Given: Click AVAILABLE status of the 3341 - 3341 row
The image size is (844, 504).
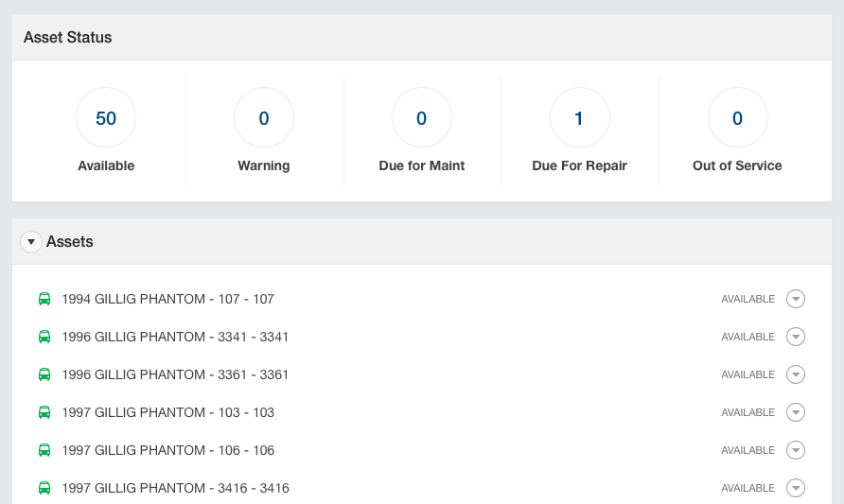Looking at the screenshot, I should 748,337.
